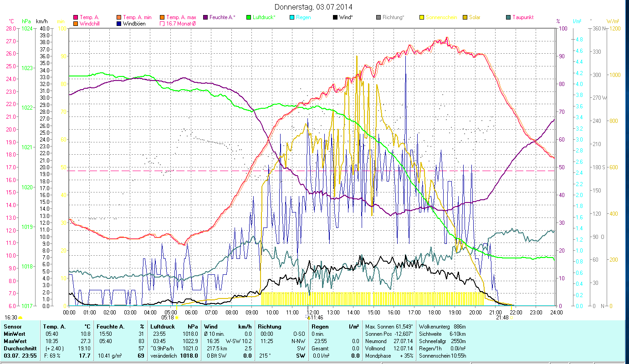Select the 'Vollmond' table entry
The height and width of the screenshot is (364, 629).
[x=376, y=348]
